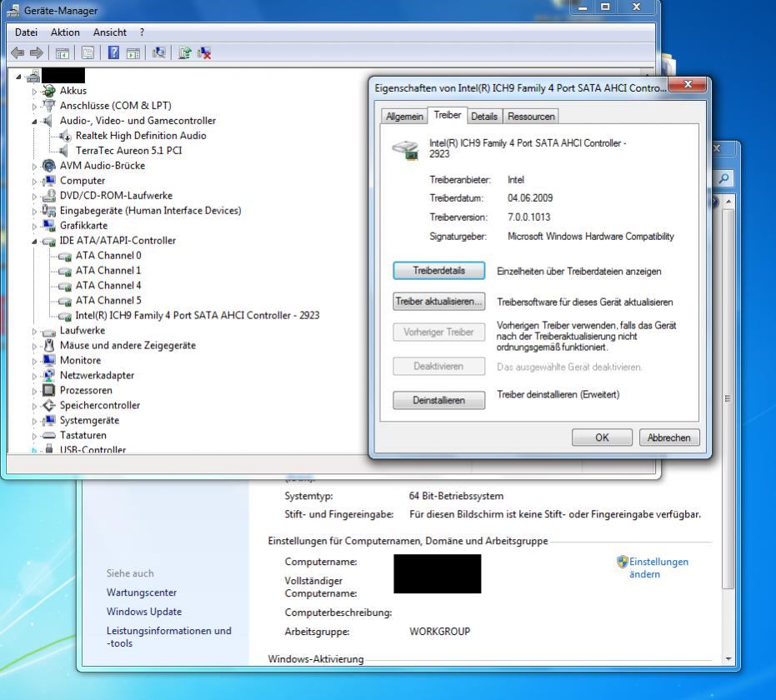Screen dimensions: 776x700
Task: Collapse Audio-, Video- und Gamecontroller node
Action: 34,121
